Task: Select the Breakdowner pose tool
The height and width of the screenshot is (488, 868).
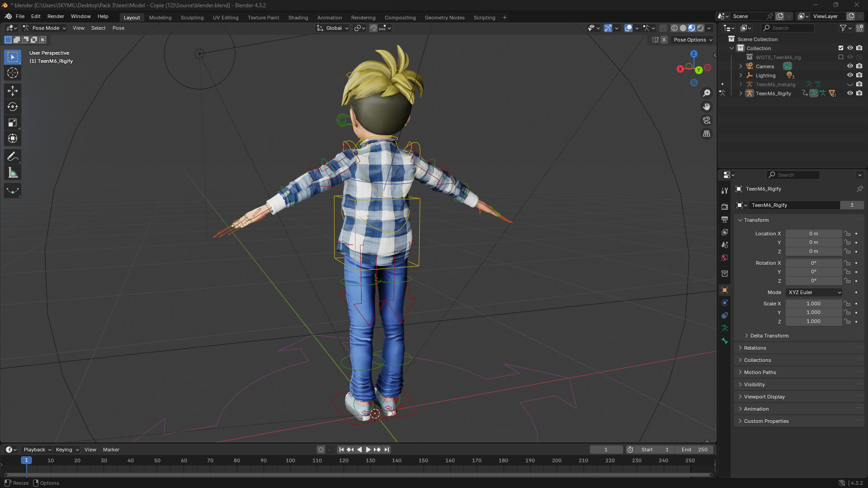Action: click(x=13, y=191)
